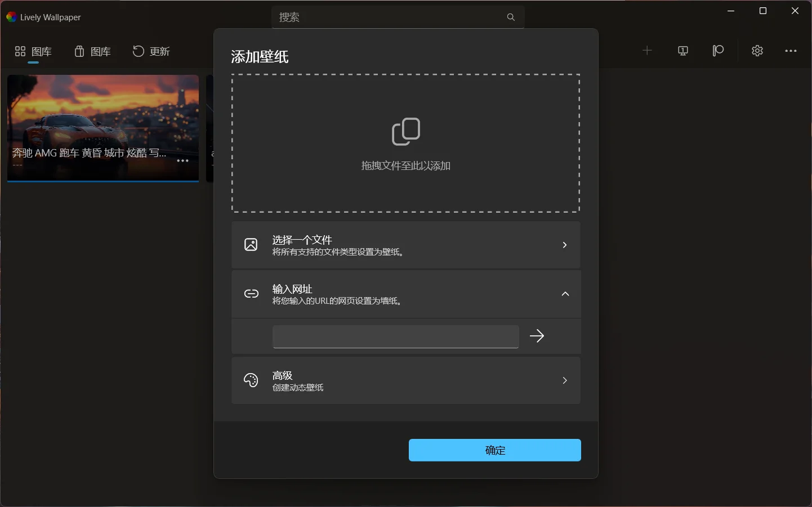Expand the 高级 dynamic wallpaper option
Screen dimensions: 812x507
point(565,380)
